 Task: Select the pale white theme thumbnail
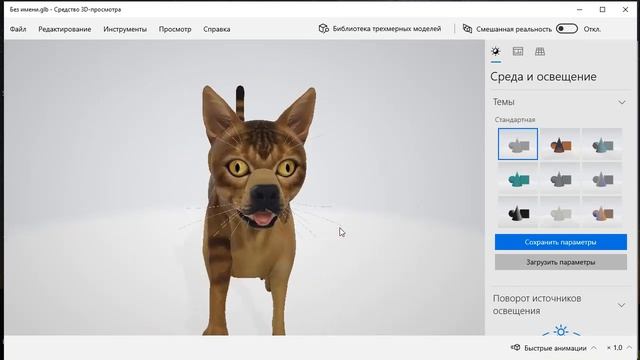pos(560,212)
